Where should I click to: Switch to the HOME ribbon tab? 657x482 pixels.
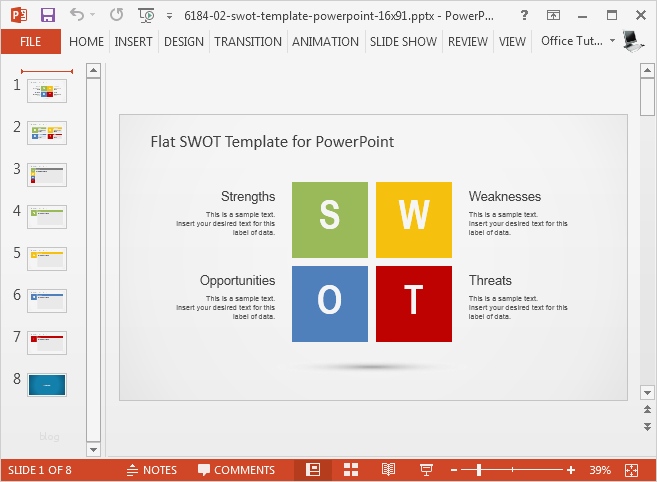tap(86, 41)
